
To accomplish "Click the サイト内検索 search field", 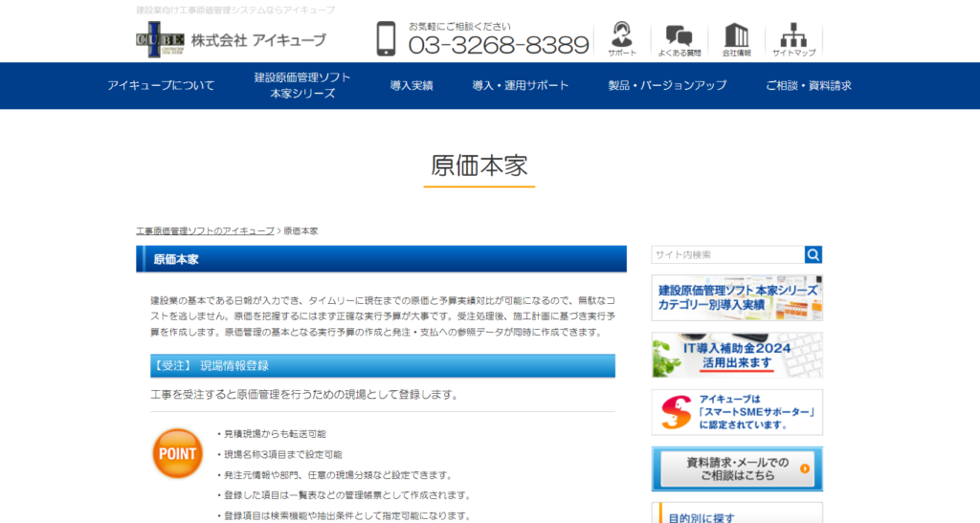I will click(728, 254).
